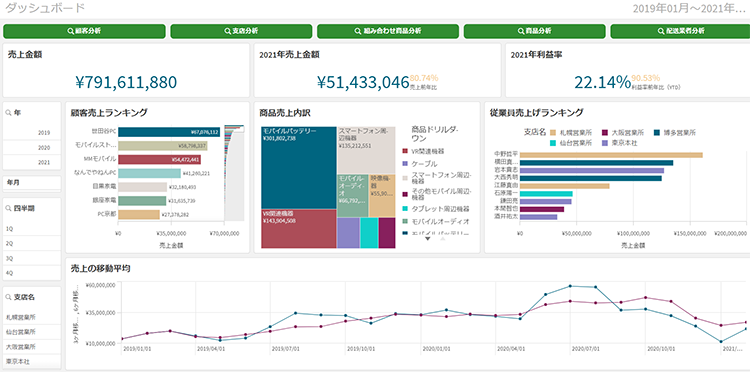This screenshot has height=372, width=750.
Task: Click タブレット周辺機器 swatch in product legend
Action: point(405,209)
